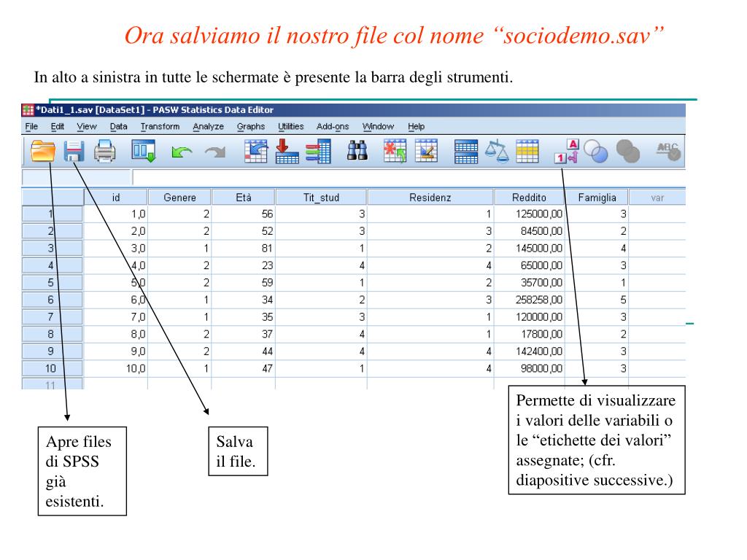This screenshot has width=747, height=560.
Task: Click the Età cell with value 47
Action: (x=244, y=368)
